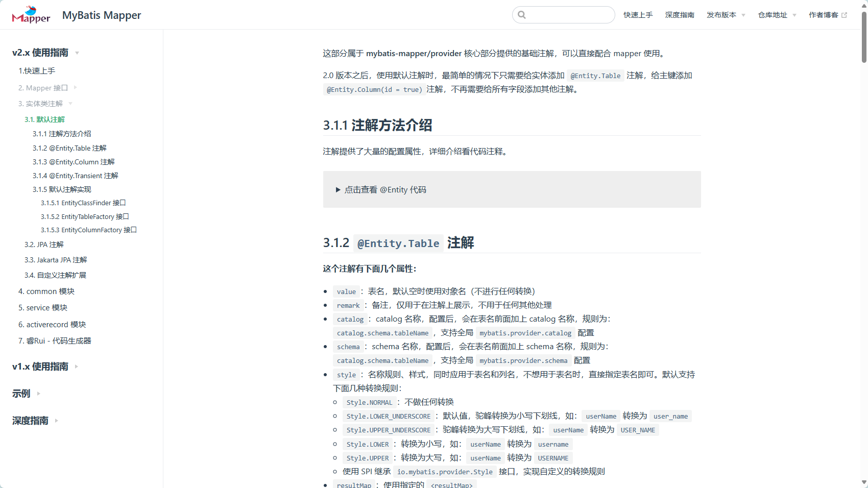Image resolution: width=868 pixels, height=488 pixels.
Task: Click the io.mybatis.provider.Style code text
Action: 445,472
